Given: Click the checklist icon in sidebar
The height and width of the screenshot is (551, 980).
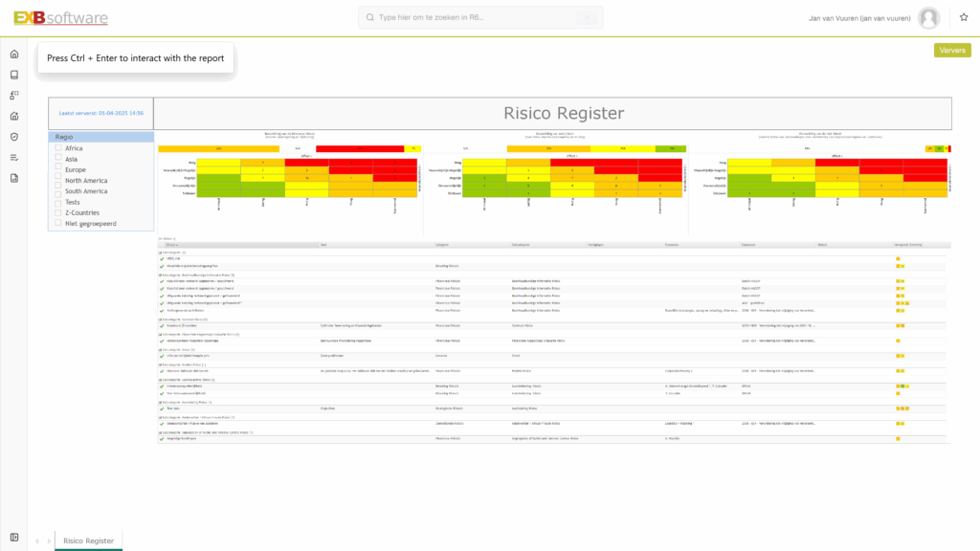Looking at the screenshot, I should click(14, 158).
